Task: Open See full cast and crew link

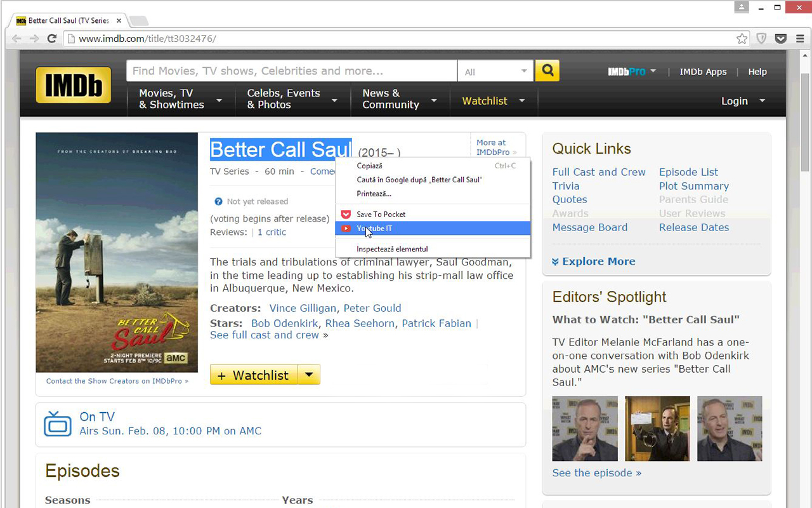Action: pyautogui.click(x=265, y=335)
